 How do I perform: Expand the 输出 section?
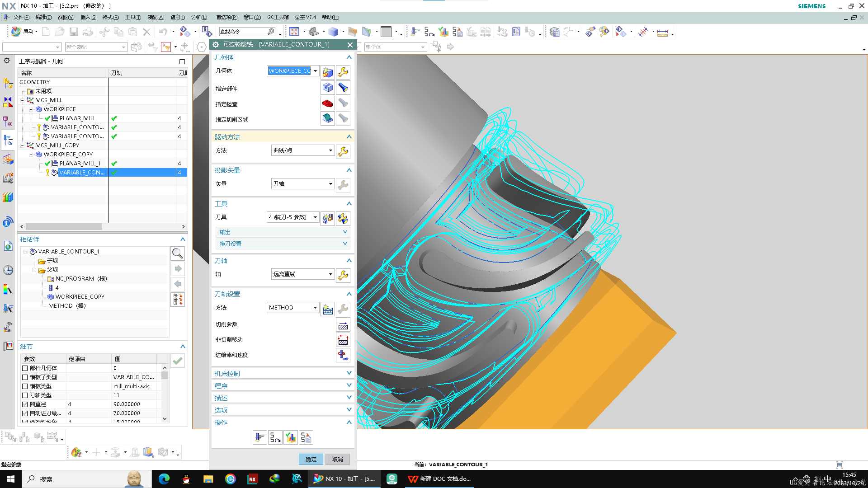pos(283,232)
